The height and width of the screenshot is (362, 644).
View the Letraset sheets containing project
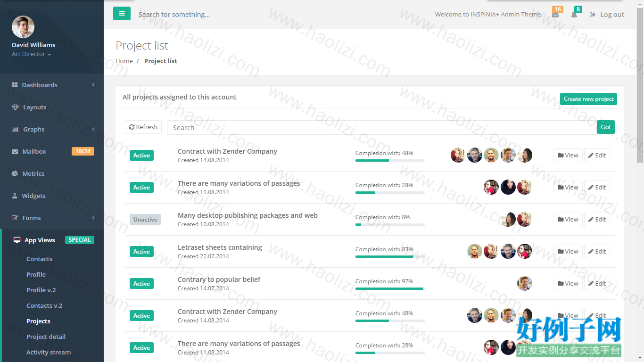[568, 252]
